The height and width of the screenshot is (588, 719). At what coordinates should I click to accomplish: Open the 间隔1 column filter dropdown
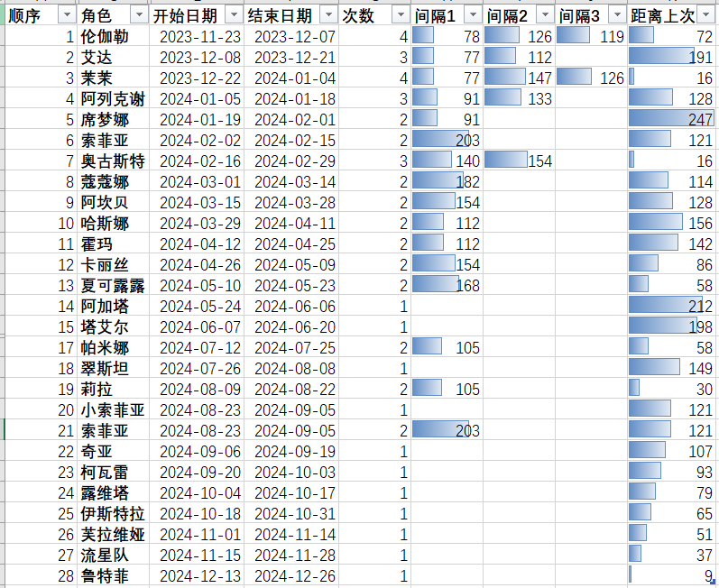pos(473,15)
